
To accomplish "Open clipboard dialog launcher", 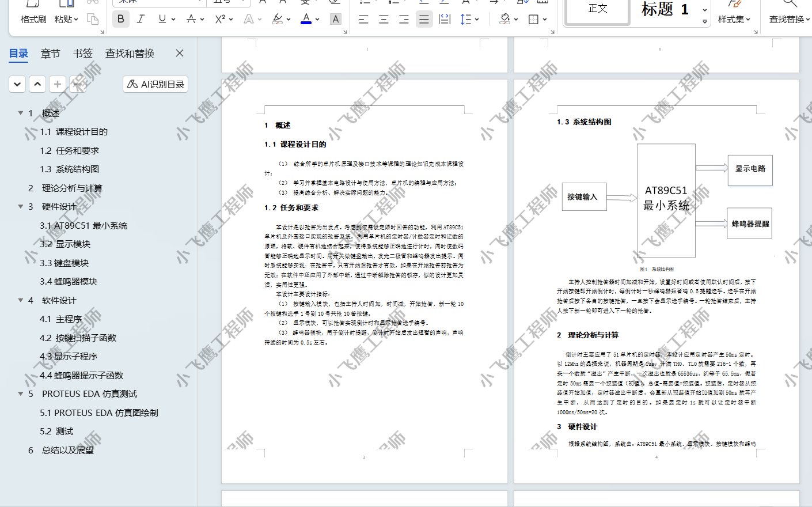I will (102, 32).
